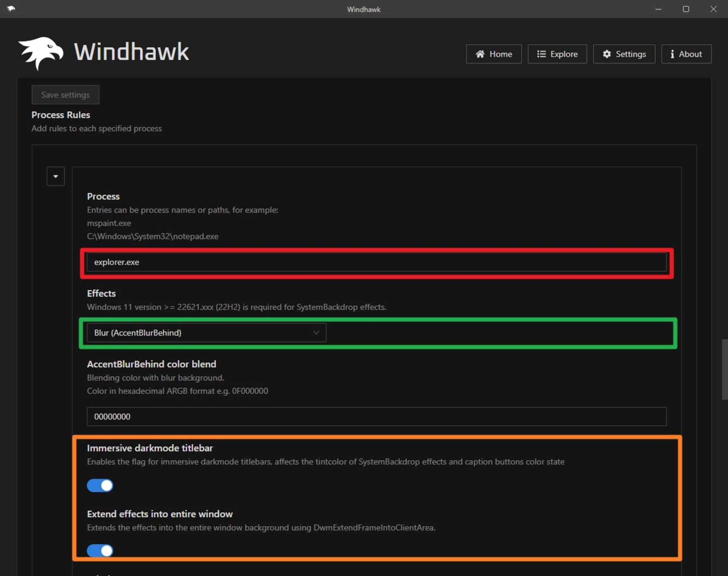Open the Blur (AccentBlurBehind) effects dropdown
The width and height of the screenshot is (728, 576).
206,333
